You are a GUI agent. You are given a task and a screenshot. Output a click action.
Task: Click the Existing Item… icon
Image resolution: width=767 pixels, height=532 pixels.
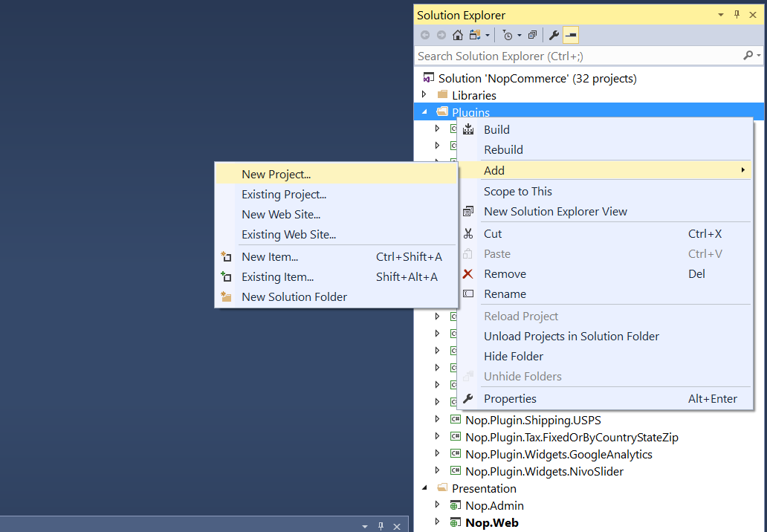tap(226, 276)
